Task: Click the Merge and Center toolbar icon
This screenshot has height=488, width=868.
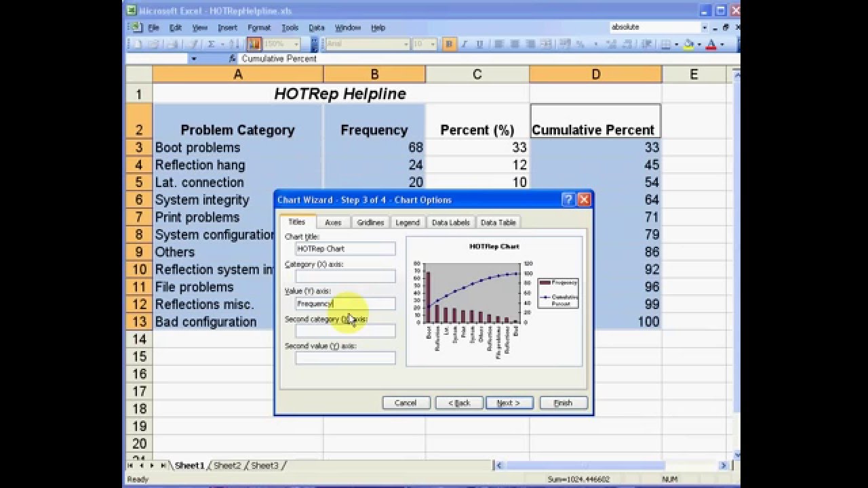Action: (x=546, y=44)
